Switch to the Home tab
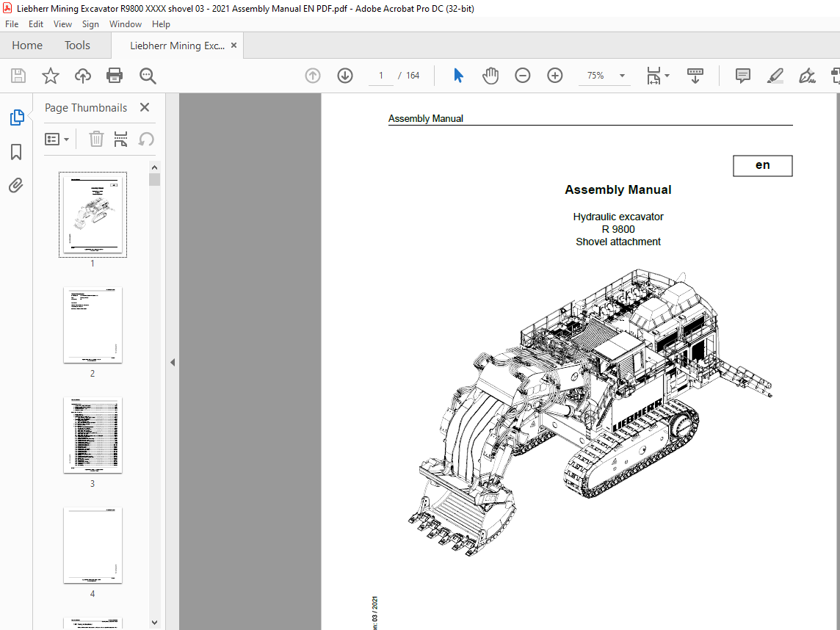The width and height of the screenshot is (840, 630). 27,46
